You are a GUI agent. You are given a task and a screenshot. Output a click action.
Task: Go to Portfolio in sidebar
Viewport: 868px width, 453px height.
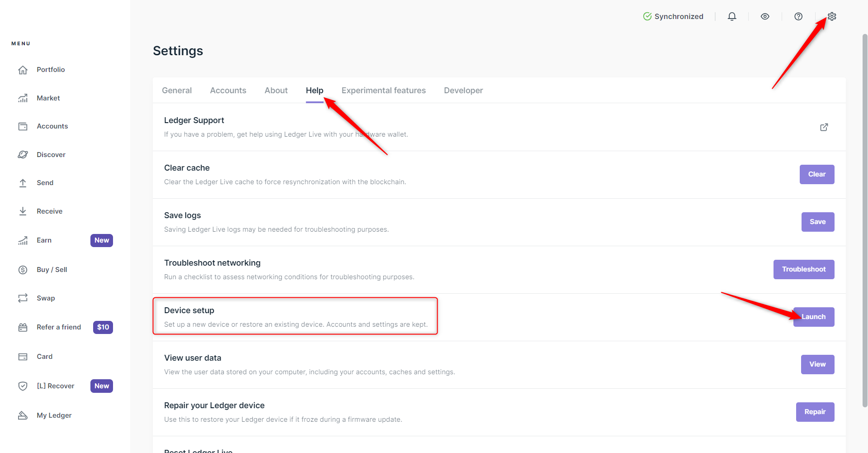[51, 70]
